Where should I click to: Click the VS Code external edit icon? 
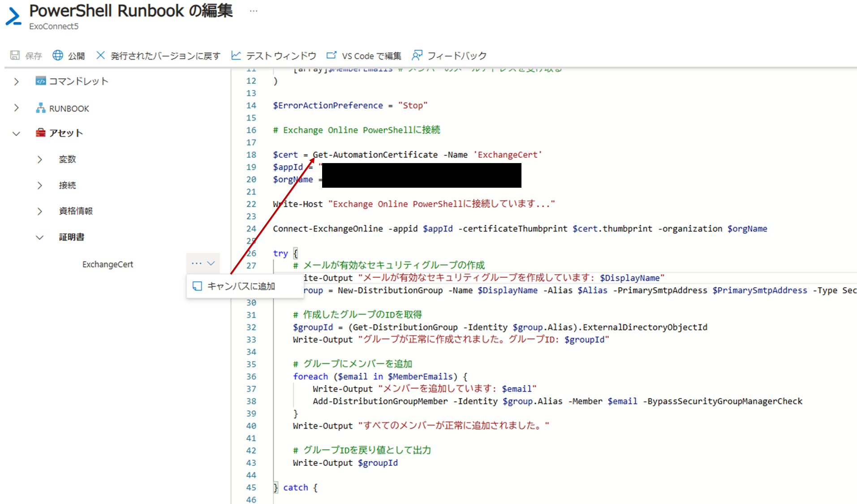tap(331, 55)
